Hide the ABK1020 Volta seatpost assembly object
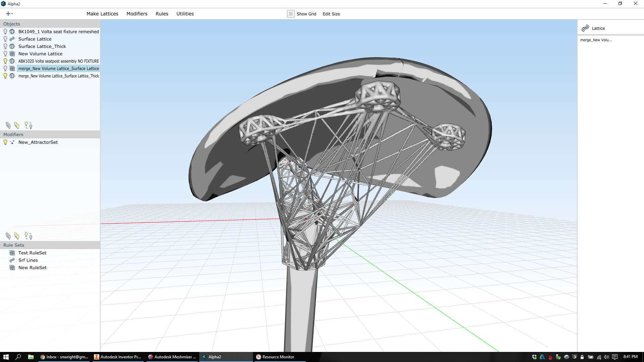 [x=5, y=61]
